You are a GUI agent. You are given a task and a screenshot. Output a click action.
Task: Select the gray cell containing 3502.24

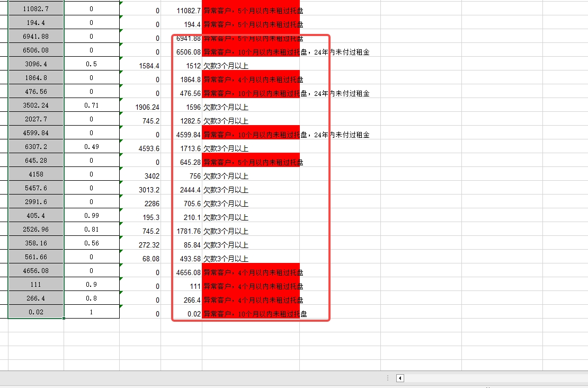point(36,105)
